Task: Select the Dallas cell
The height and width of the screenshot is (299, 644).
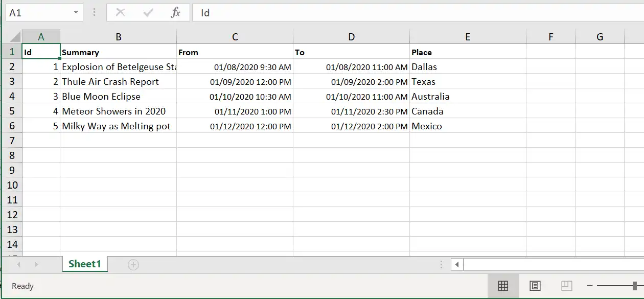Action: point(468,66)
